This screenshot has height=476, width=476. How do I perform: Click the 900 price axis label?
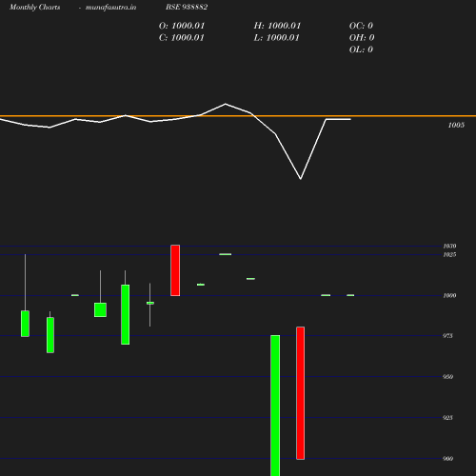[447, 459]
